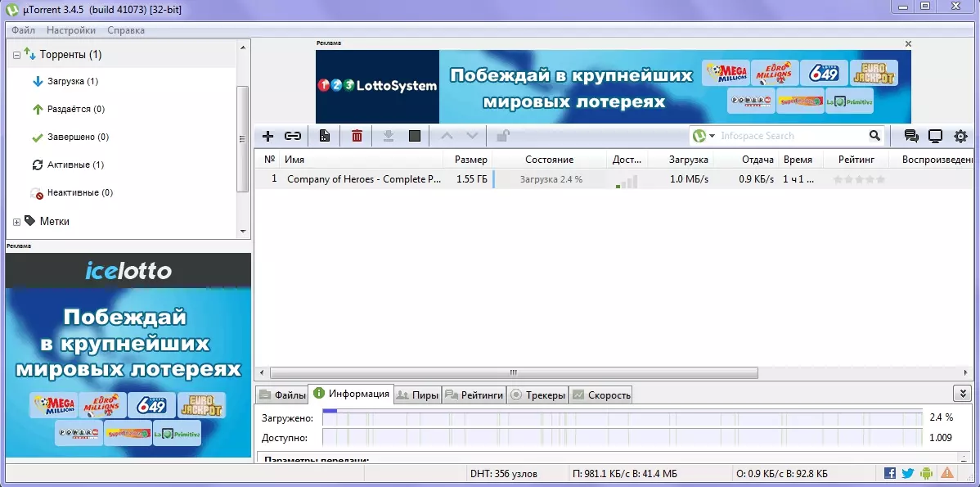Sort by the Размер column header
The image size is (980, 487).
point(467,160)
